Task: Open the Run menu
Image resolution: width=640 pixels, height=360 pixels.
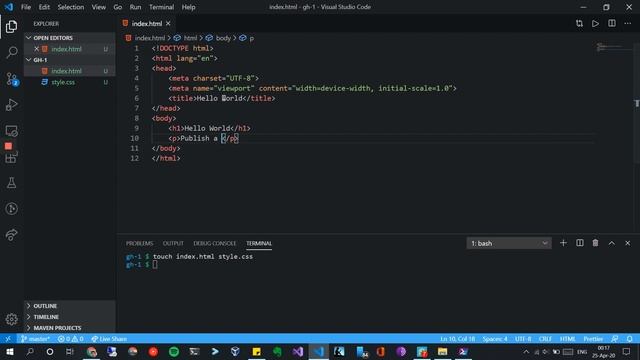Action: 135,7
